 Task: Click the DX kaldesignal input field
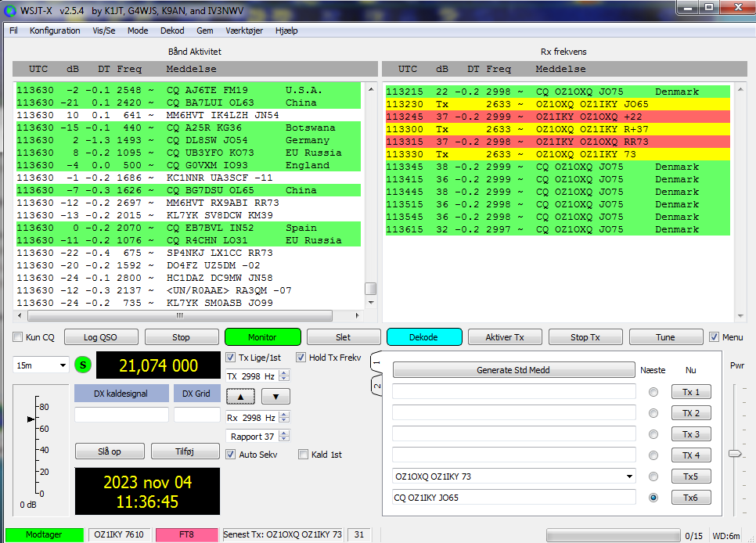[x=121, y=415]
